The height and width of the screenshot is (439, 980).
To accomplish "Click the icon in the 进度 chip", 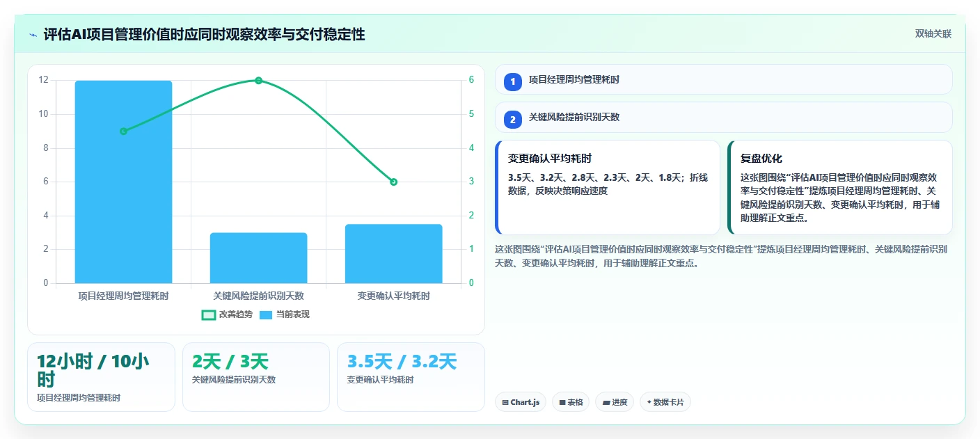I will (x=606, y=403).
